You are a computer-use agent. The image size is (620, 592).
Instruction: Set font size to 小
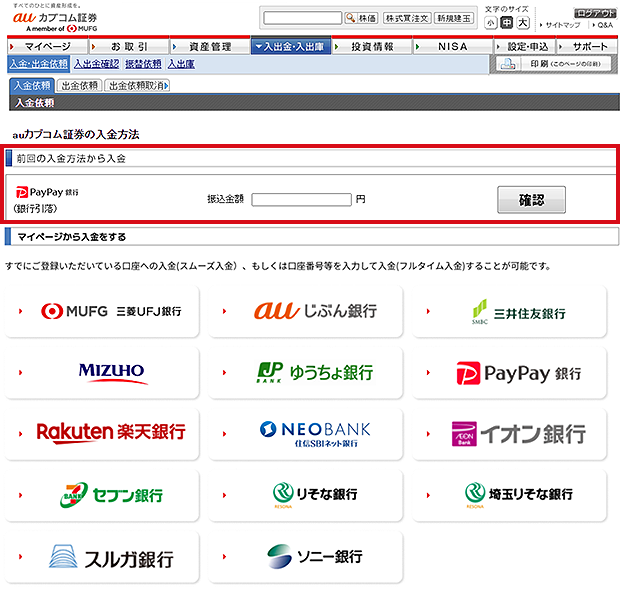pyautogui.click(x=490, y=23)
